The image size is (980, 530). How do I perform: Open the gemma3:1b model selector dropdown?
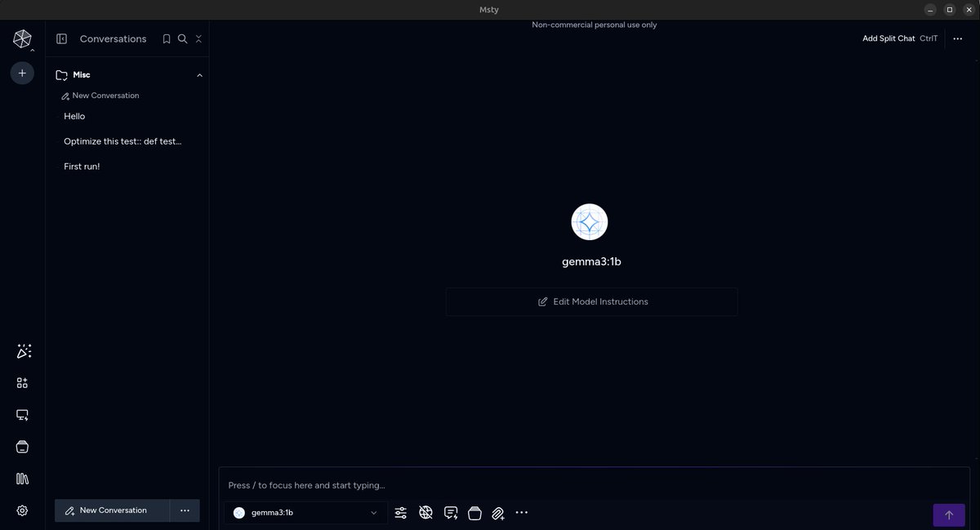coord(305,513)
